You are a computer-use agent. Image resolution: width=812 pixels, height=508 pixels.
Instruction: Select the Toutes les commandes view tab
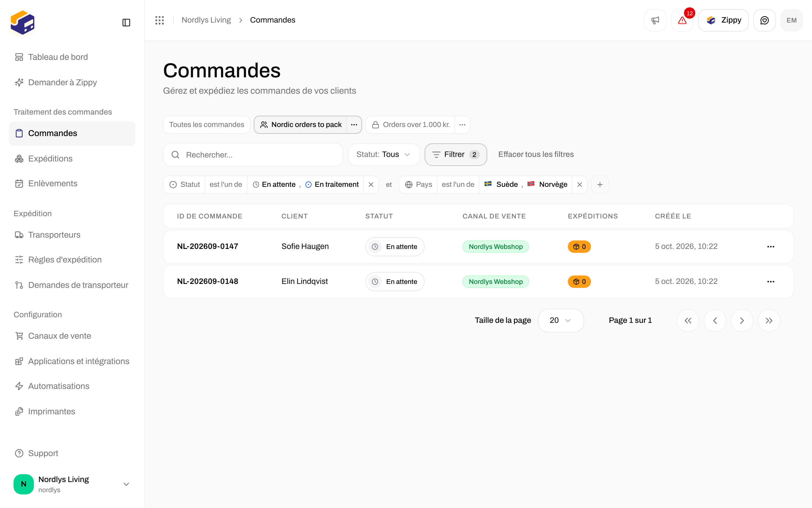206,125
